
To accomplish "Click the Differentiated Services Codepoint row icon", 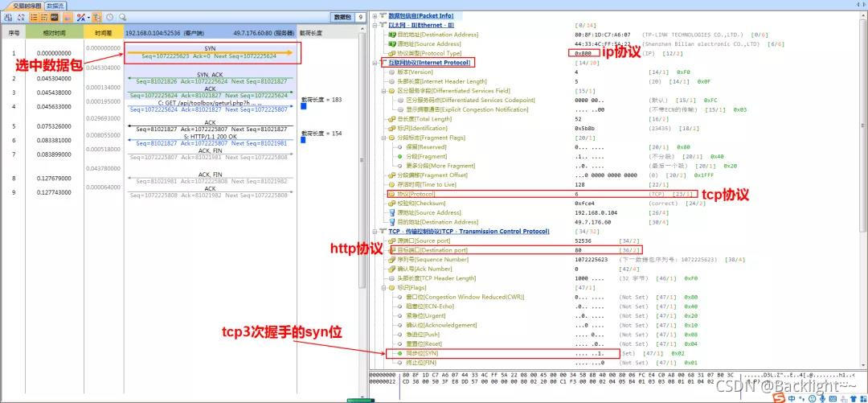I will pyautogui.click(x=401, y=101).
